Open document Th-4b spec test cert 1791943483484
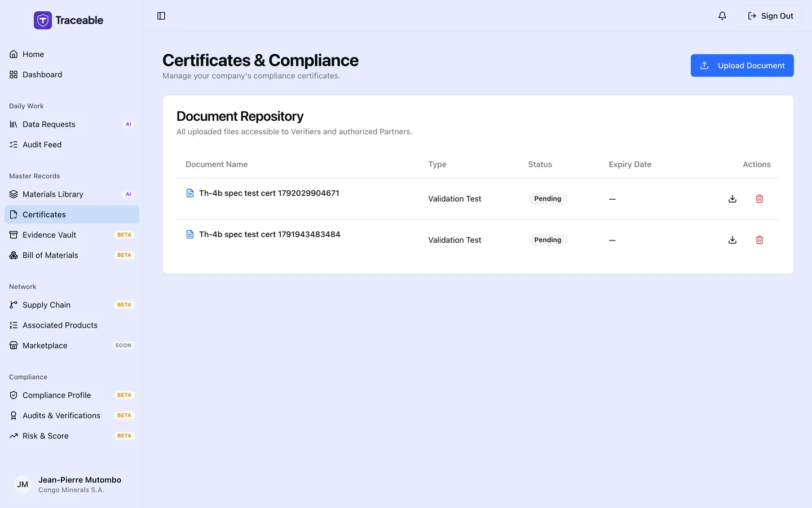Screen dimensions: 812x508 (270, 234)
